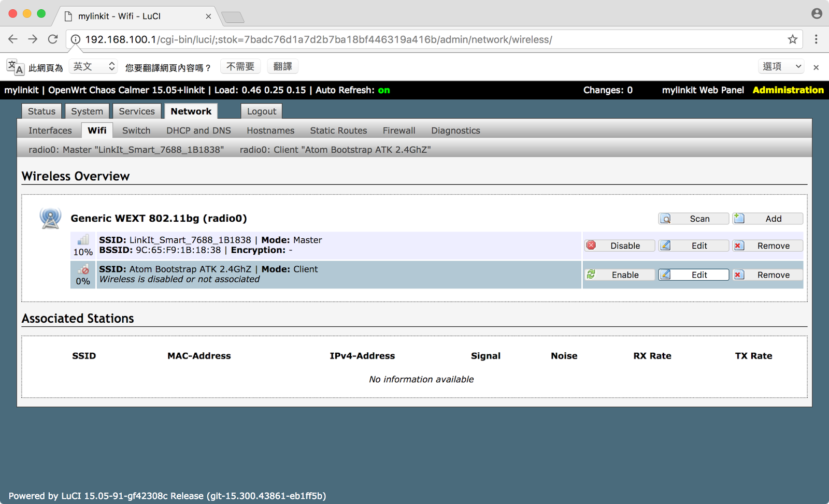This screenshot has height=504, width=829.
Task: Open radio0 Client Atom Bootstrap link
Action: tap(336, 150)
